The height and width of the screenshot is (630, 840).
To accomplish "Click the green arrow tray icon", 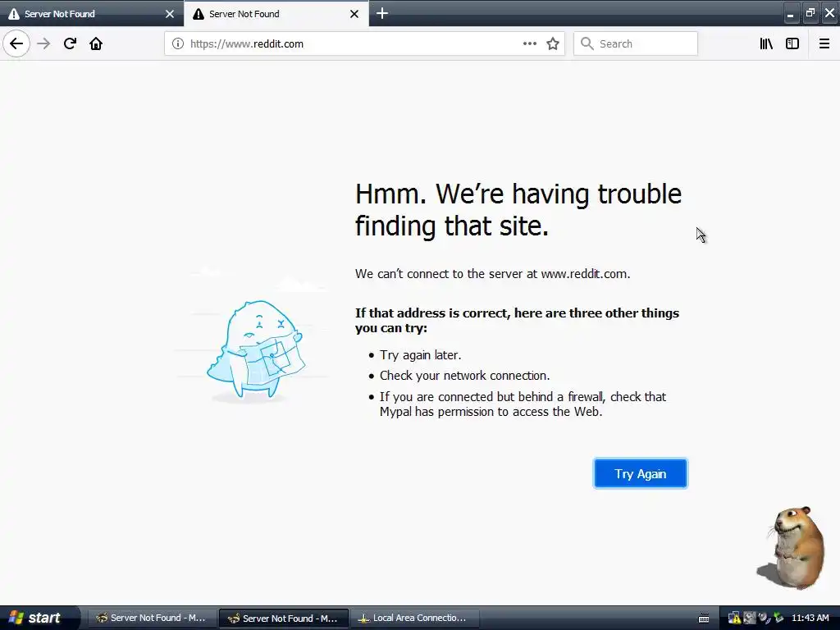I will [x=778, y=619].
